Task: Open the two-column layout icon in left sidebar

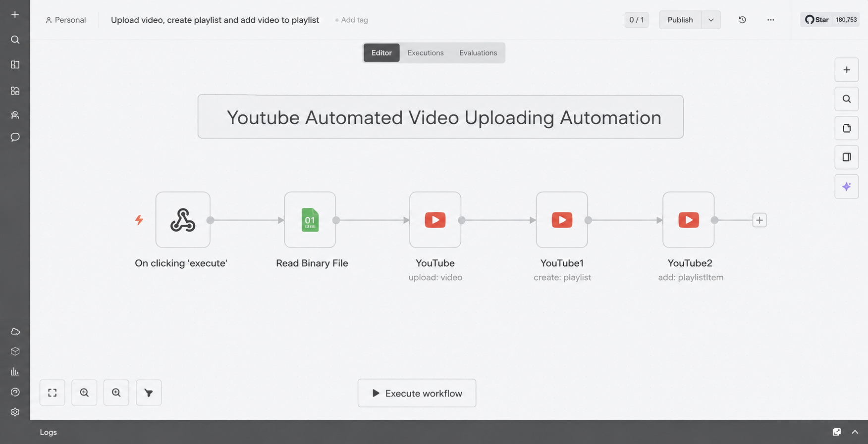Action: click(x=15, y=65)
